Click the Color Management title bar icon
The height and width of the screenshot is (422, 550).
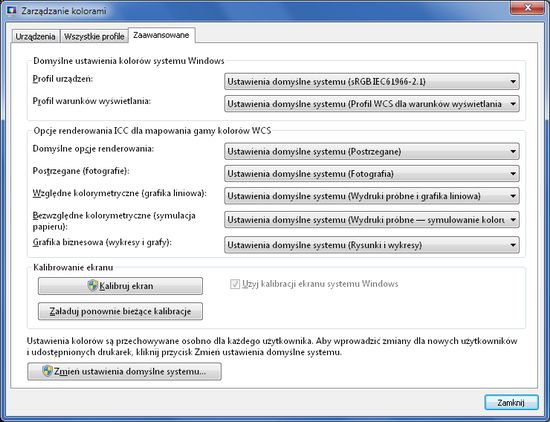point(12,10)
